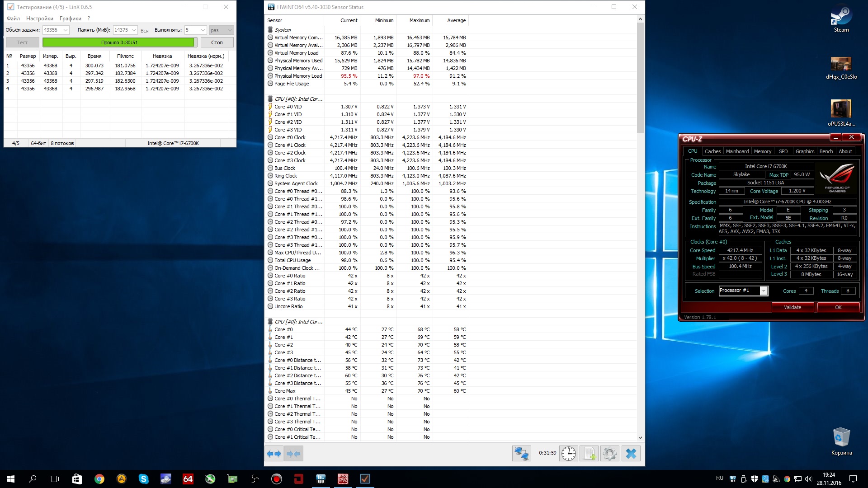Reset the HWiNFO clock timer

tap(569, 454)
